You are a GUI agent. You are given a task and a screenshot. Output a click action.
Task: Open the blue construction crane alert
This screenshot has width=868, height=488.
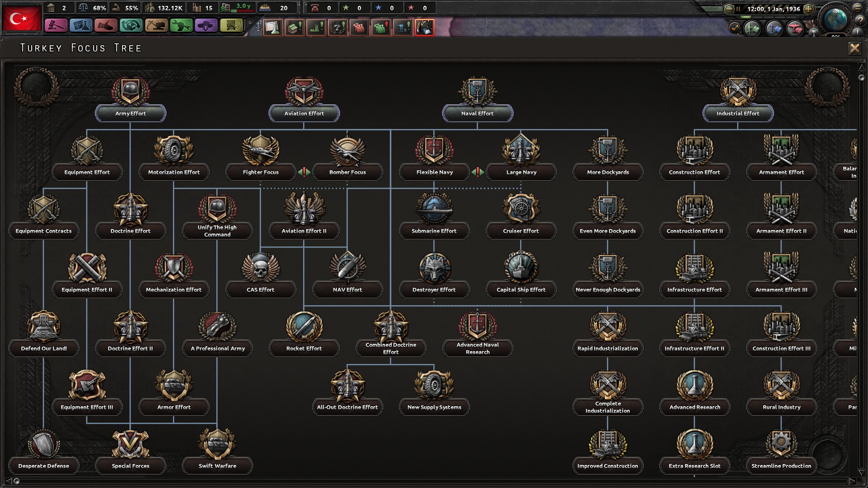point(403,27)
